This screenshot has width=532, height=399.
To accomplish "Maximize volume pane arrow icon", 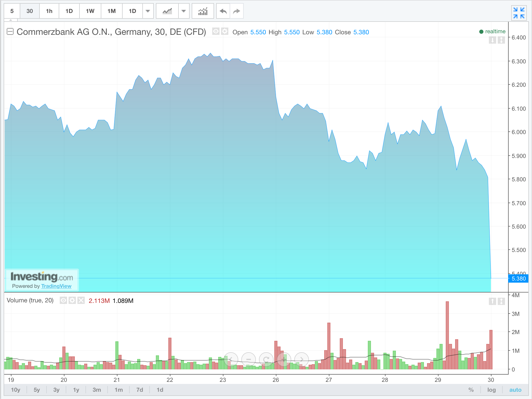I will pyautogui.click(x=501, y=301).
